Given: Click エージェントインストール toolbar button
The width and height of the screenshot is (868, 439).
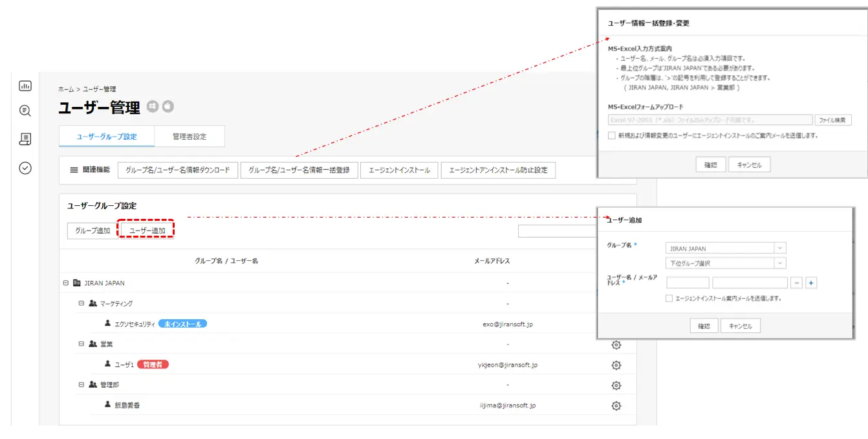Looking at the screenshot, I should (x=399, y=170).
